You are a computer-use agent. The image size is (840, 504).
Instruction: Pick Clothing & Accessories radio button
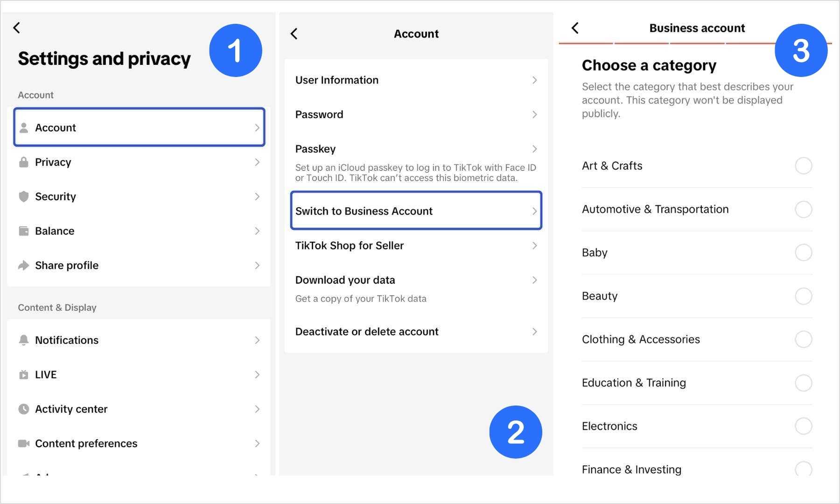pyautogui.click(x=803, y=339)
